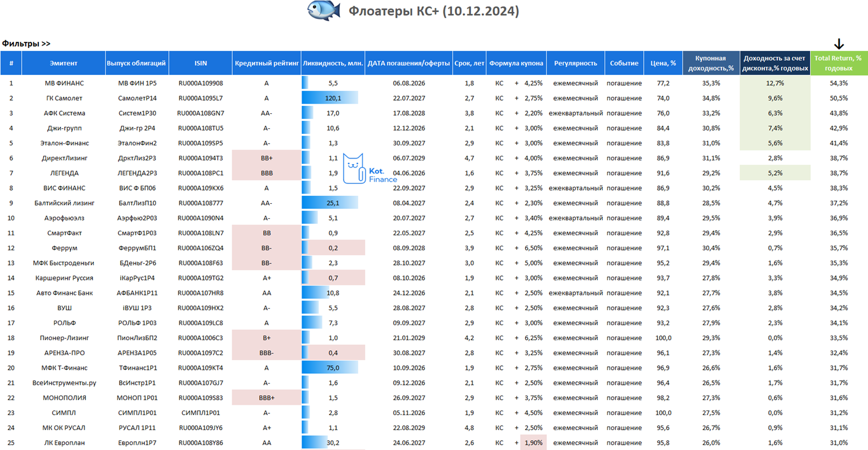
Task: Select the Цена, % header cell
Action: tap(663, 63)
